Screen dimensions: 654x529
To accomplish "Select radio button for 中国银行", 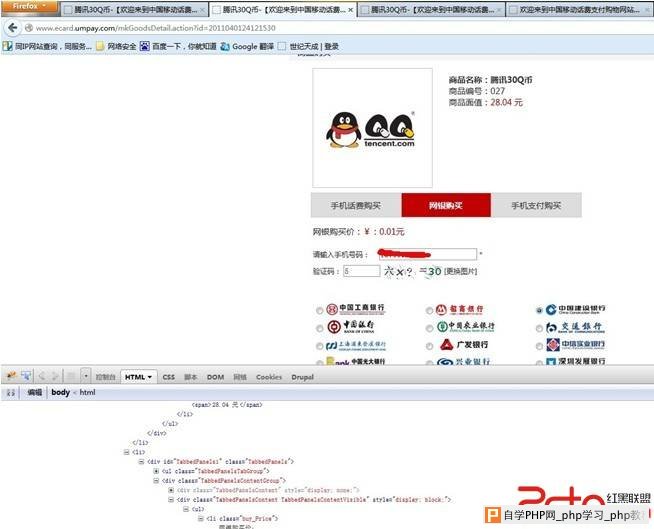I will pos(319,329).
